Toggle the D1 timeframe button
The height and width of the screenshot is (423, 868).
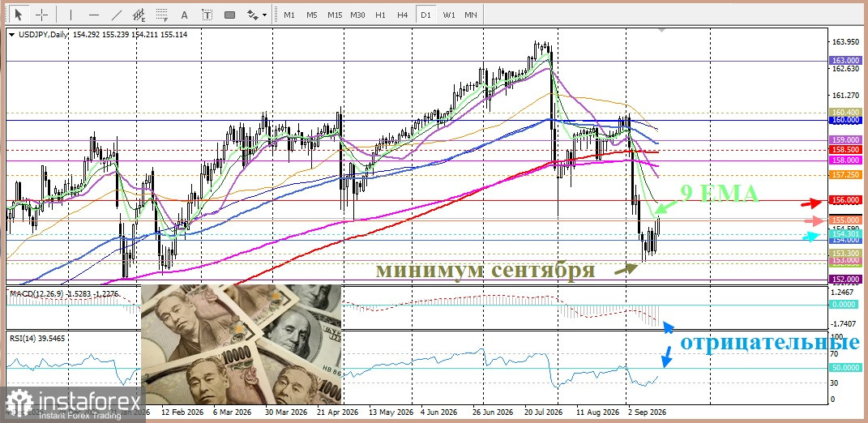click(x=425, y=15)
